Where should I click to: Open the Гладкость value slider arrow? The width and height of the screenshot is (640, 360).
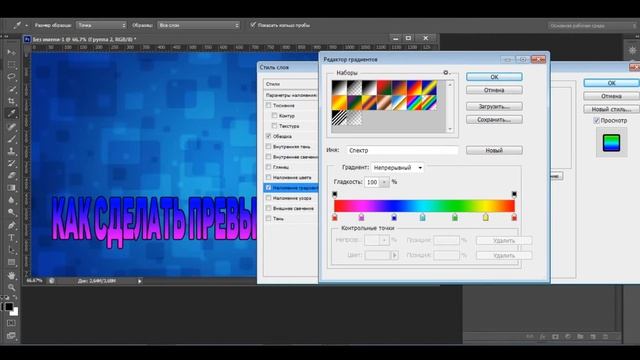(x=384, y=182)
